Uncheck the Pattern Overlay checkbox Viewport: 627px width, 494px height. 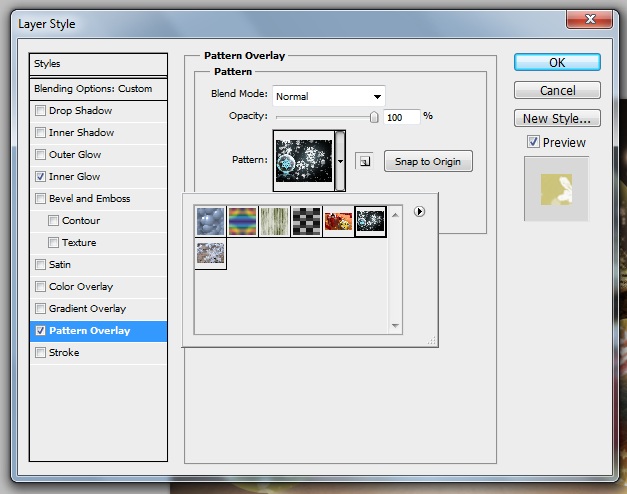(40, 330)
